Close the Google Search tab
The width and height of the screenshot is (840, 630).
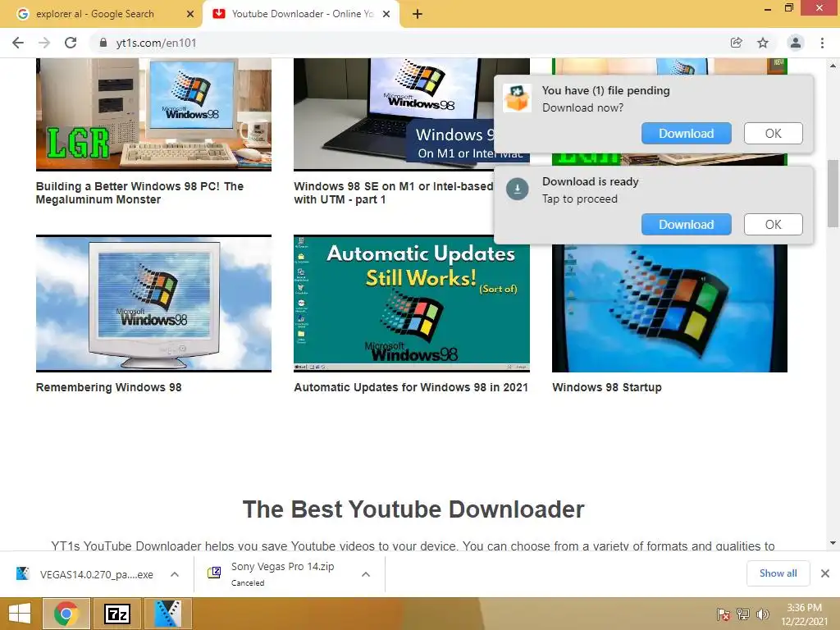click(190, 14)
